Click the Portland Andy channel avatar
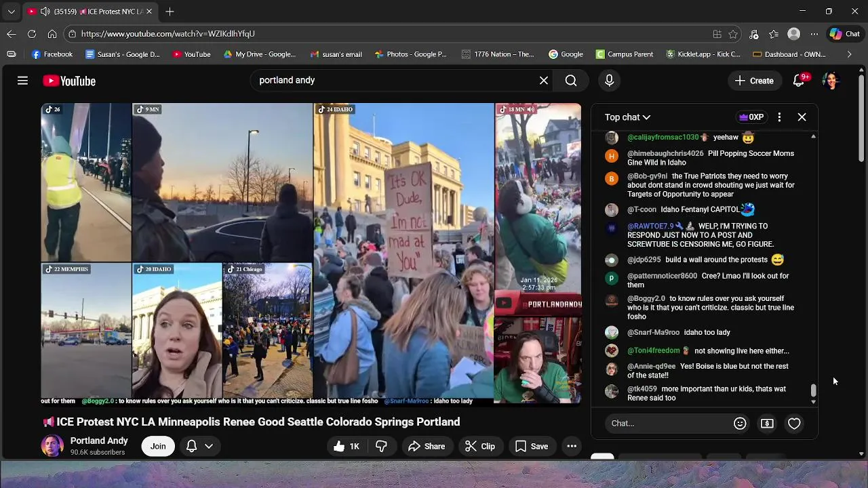The image size is (868, 488). tap(52, 446)
